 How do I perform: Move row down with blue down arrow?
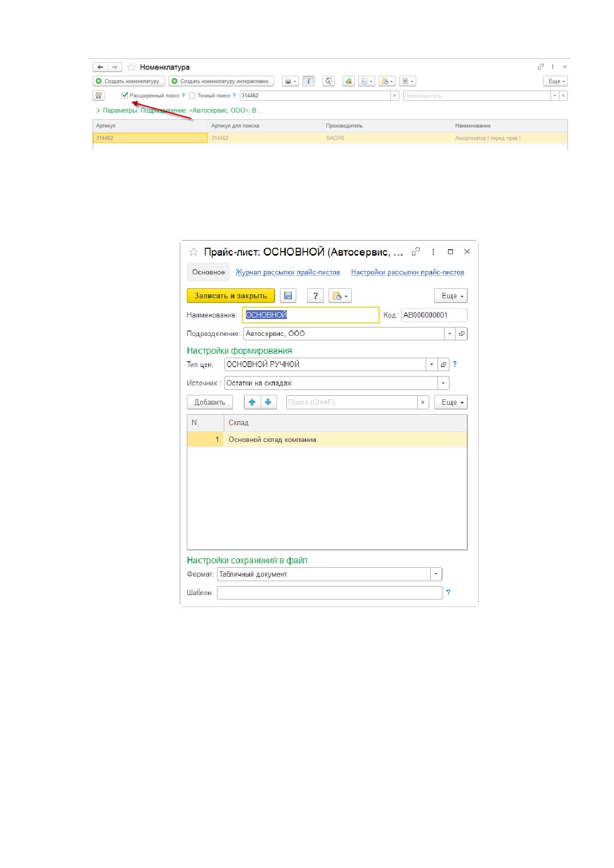tap(268, 402)
